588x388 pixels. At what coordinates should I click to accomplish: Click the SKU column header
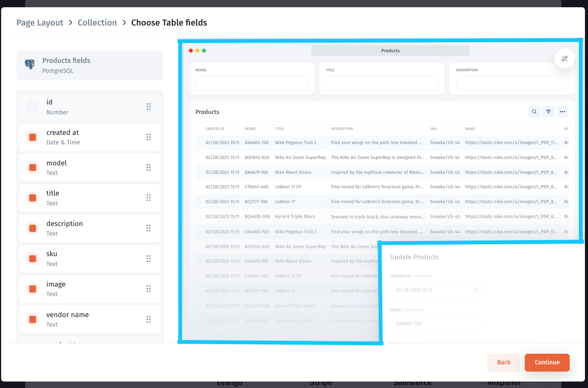pyautogui.click(x=433, y=129)
